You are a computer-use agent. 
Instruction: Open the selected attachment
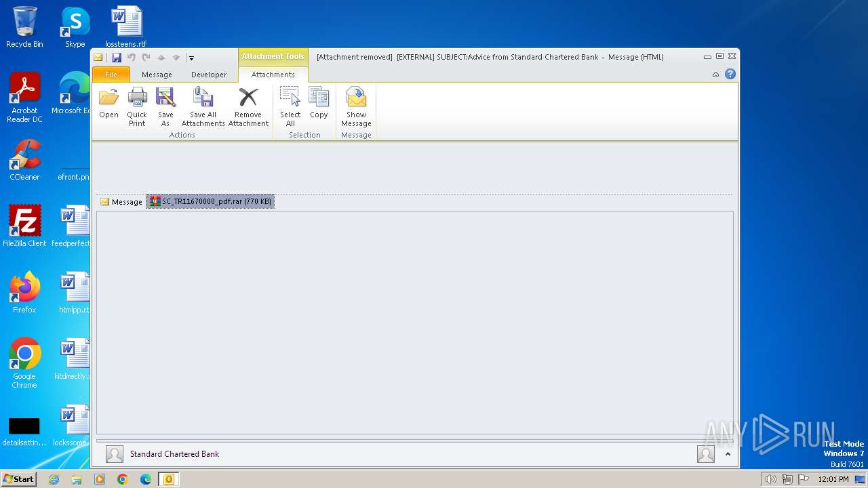point(108,103)
